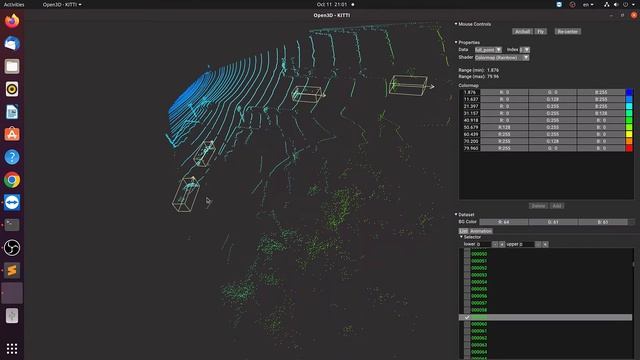The height and width of the screenshot is (360, 640).
Task: Click the green colormap swatch at 40.918
Action: pos(629,120)
